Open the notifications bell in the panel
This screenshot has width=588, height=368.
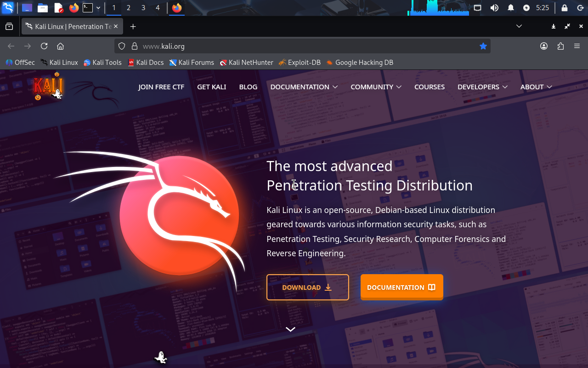coord(510,8)
